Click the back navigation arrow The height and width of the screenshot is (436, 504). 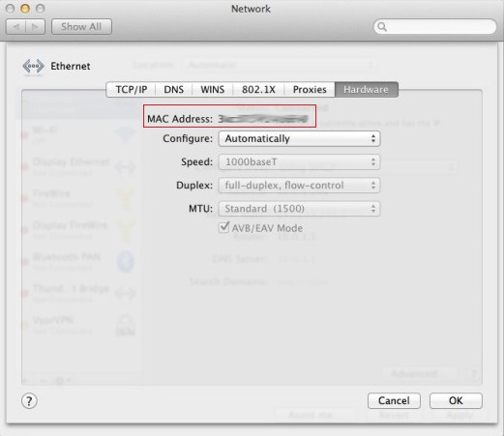pos(15,27)
